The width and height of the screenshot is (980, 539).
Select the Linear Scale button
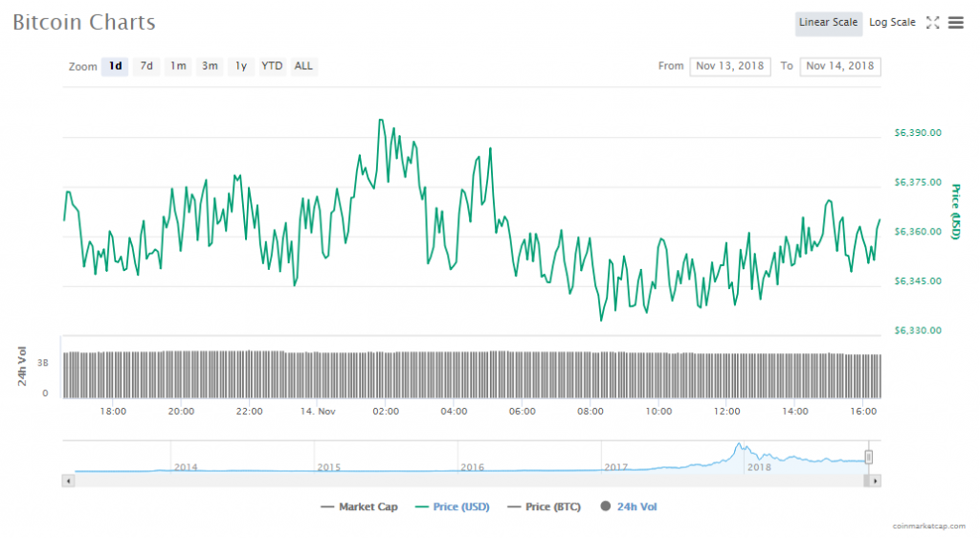coord(828,23)
